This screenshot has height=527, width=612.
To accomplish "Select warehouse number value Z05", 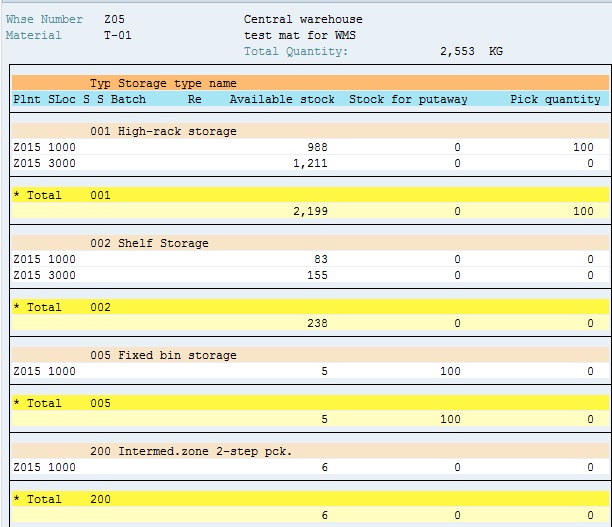I will 114,19.
